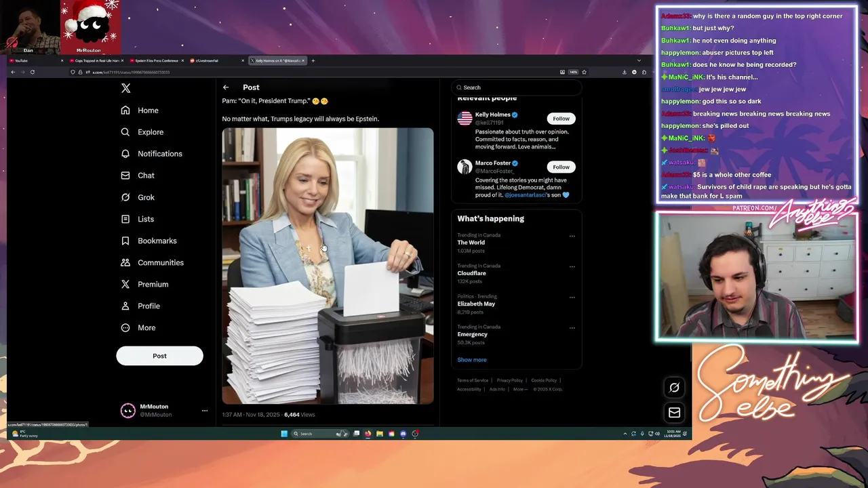
Task: Click the post timestamp 1:37 AM Nov 18, 2025
Action: click(250, 415)
